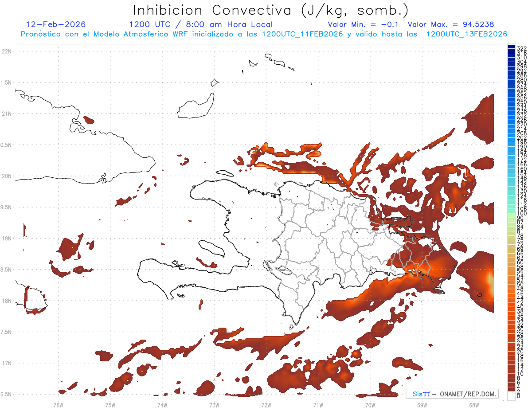The height and width of the screenshot is (411, 532).
Task: Click the legend value '100'
Action: coord(522,214)
